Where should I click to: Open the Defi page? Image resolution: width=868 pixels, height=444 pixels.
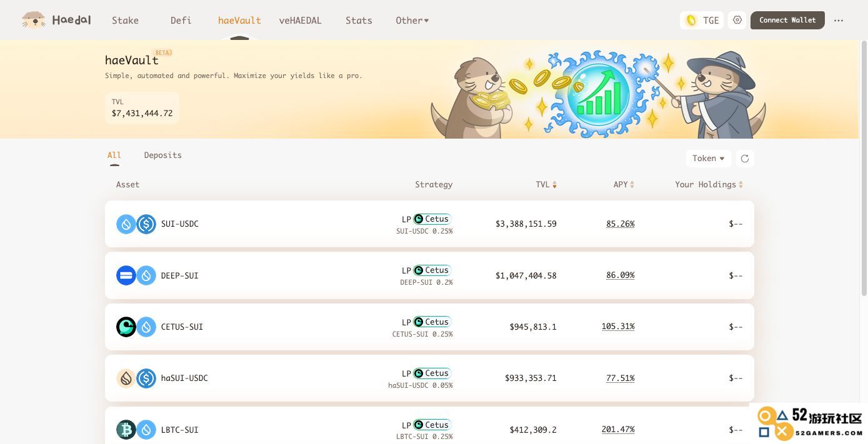pos(181,21)
